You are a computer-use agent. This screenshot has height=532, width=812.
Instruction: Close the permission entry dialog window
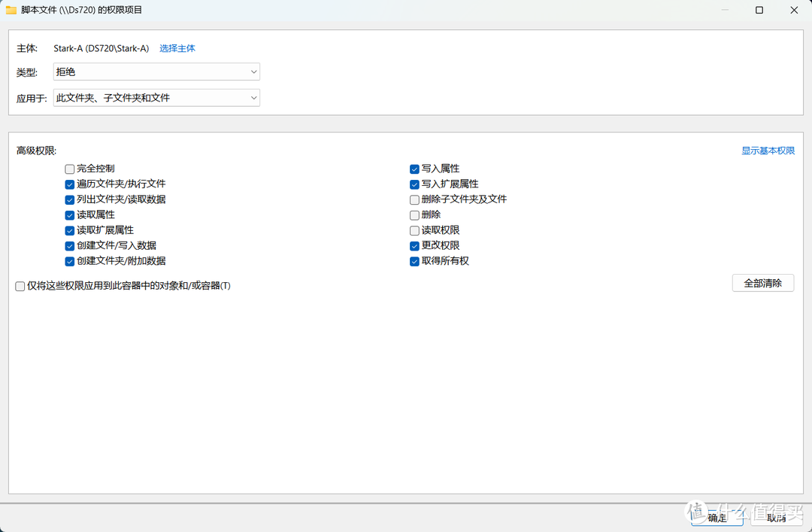click(794, 10)
